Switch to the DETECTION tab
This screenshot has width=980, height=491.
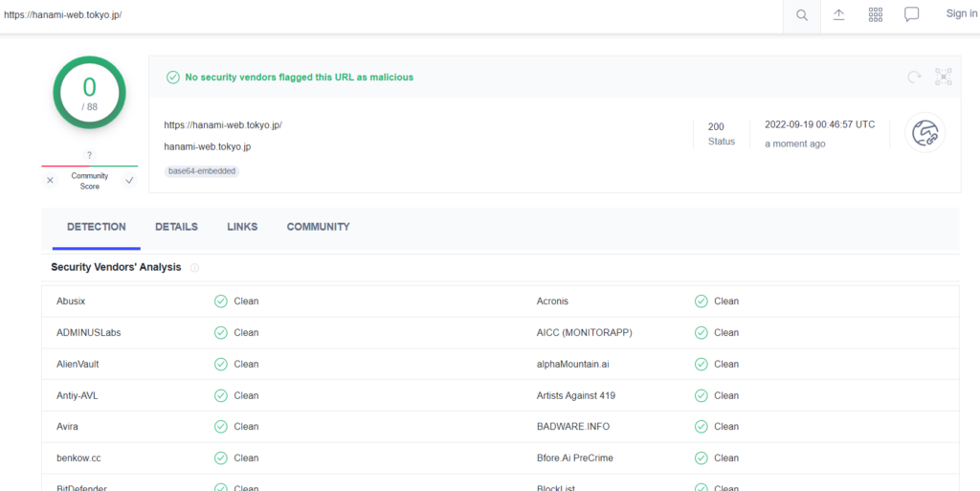click(97, 227)
